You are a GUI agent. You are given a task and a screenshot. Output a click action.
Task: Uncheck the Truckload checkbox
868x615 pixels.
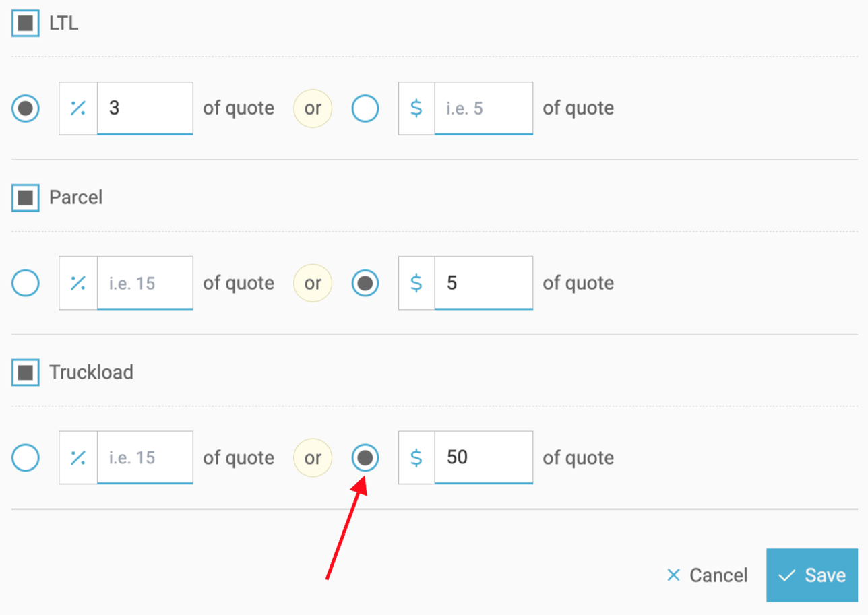tap(25, 372)
